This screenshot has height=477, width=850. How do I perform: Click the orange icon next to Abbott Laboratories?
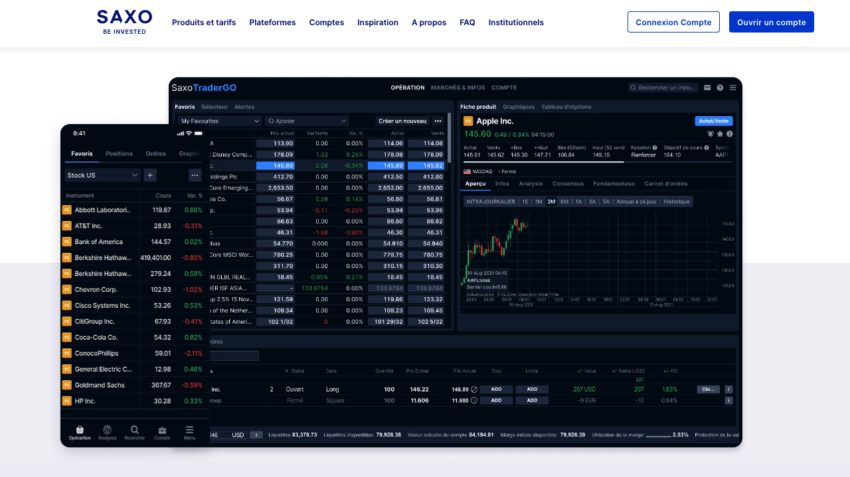coord(67,210)
